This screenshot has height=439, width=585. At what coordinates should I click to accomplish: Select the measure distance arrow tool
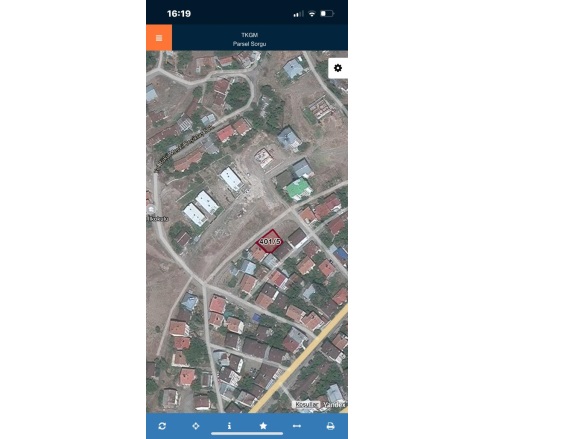[x=297, y=426]
